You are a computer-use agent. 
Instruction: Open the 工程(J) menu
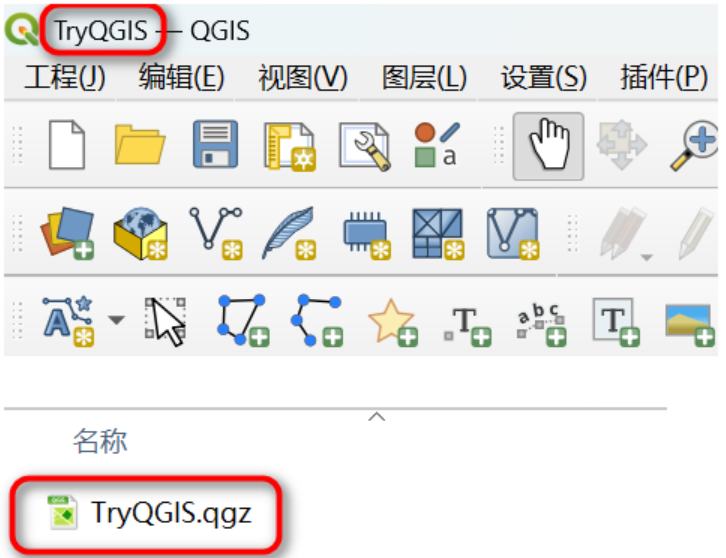click(65, 77)
